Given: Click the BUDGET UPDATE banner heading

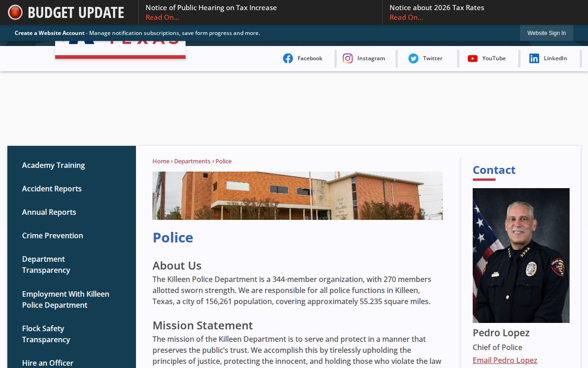Looking at the screenshot, I should [x=76, y=12].
